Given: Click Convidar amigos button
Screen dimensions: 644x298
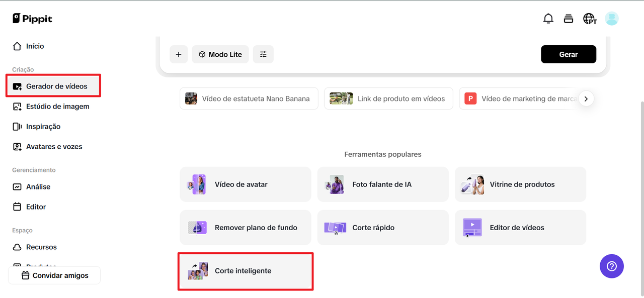Looking at the screenshot, I should click(54, 275).
